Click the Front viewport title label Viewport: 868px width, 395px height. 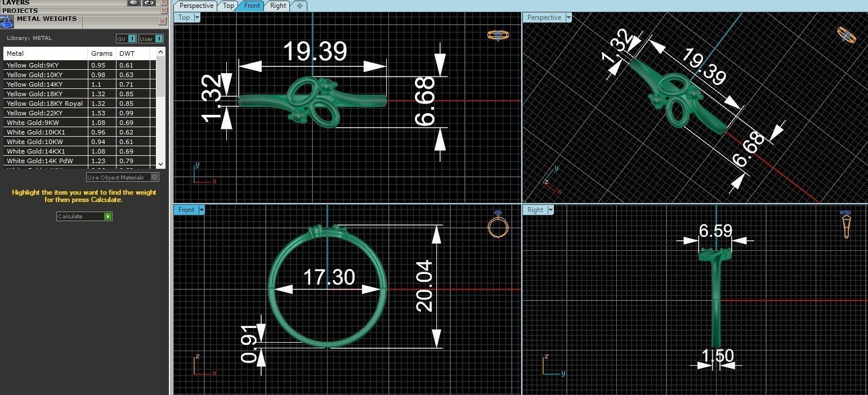(x=186, y=210)
